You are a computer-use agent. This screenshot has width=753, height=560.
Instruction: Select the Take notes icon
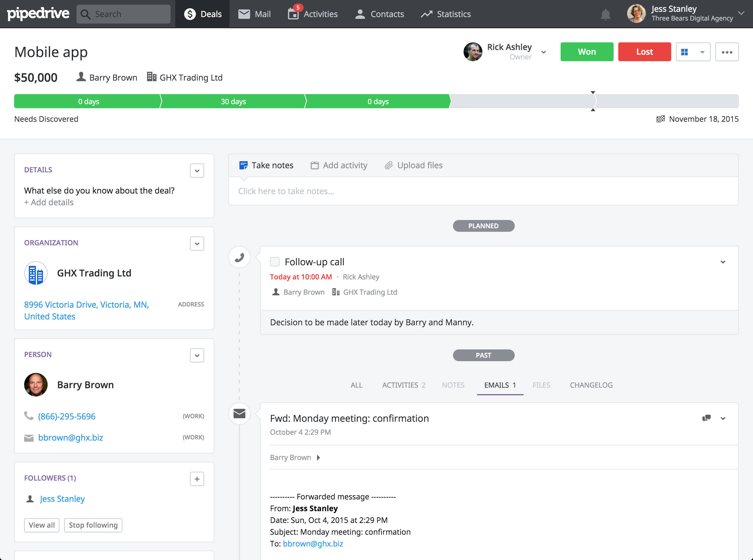pos(243,165)
